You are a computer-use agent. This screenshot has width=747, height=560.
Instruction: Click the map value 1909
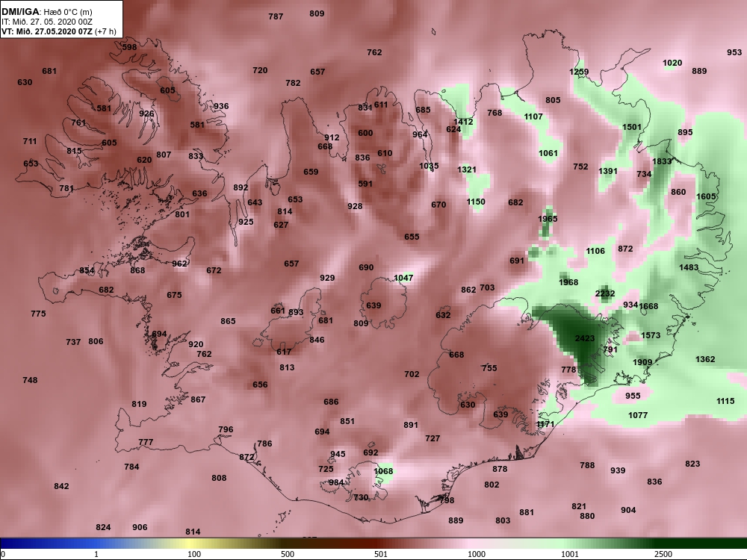pyautogui.click(x=642, y=362)
